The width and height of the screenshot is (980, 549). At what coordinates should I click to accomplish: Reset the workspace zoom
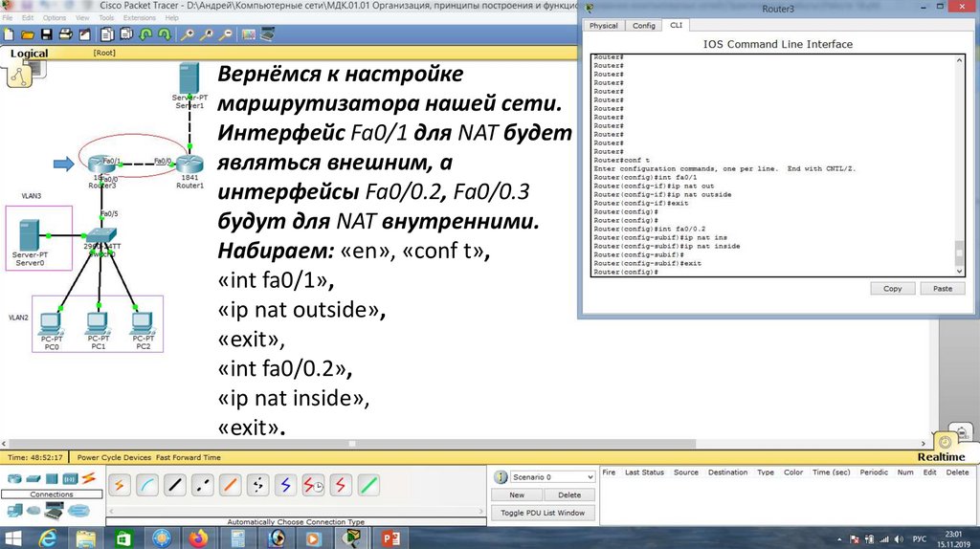point(207,35)
